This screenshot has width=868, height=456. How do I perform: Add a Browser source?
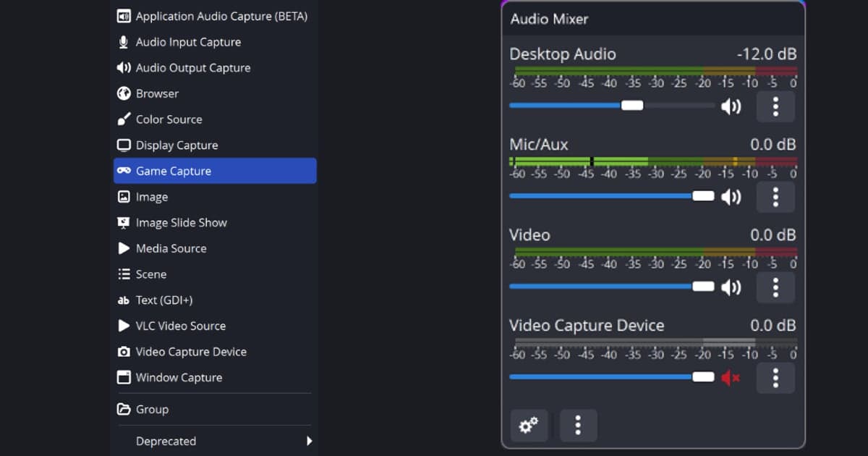[215, 93]
